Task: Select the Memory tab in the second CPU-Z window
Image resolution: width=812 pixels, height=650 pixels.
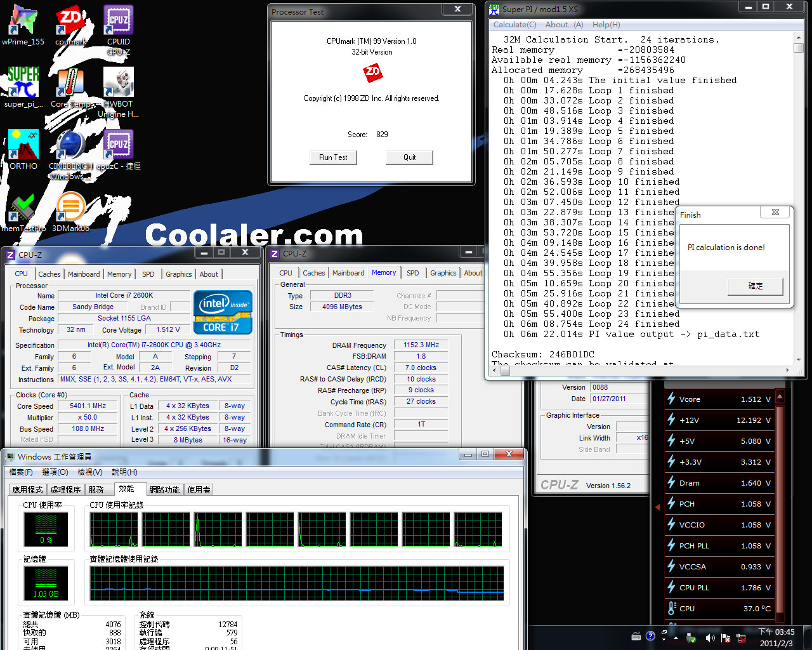Action: click(x=384, y=272)
